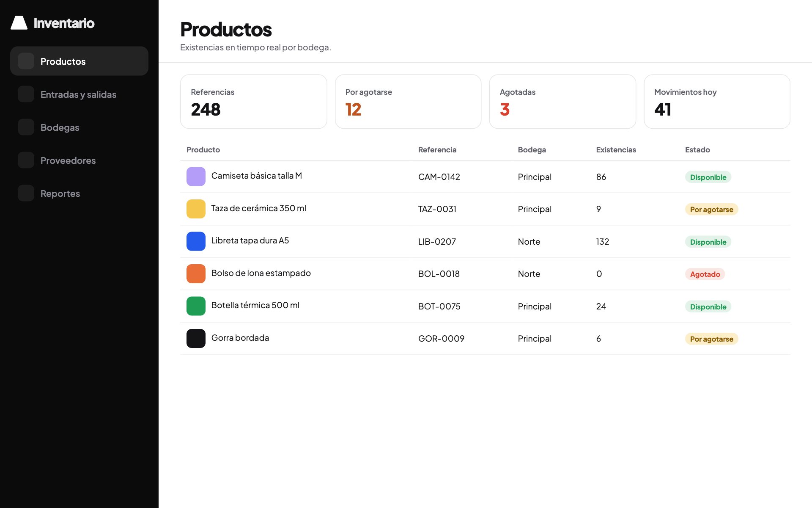Click Disponible badge on Botella térmica row
This screenshot has width=812, height=508.
point(708,306)
